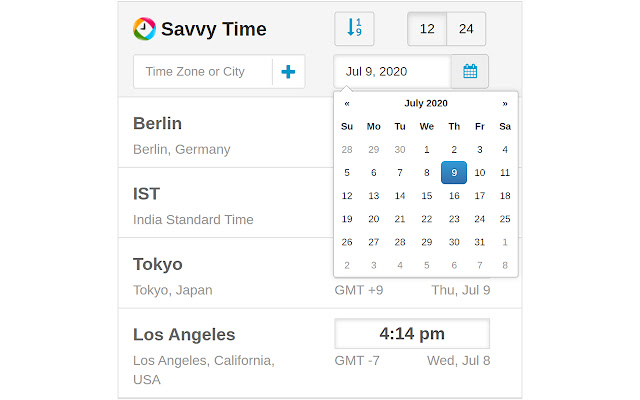This screenshot has width=640, height=400.
Task: Open the calendar icon button
Action: coord(470,72)
